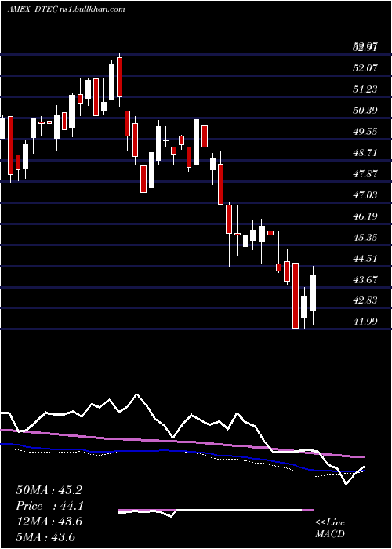Click the 47.87 price axis label
This screenshot has width=392, height=549.
pyautogui.click(x=365, y=173)
